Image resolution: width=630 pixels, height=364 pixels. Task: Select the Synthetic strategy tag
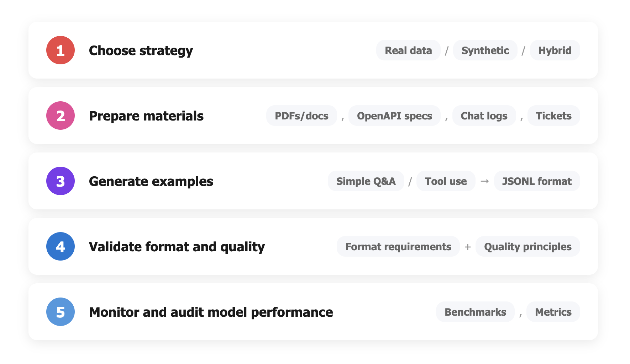[x=485, y=50]
